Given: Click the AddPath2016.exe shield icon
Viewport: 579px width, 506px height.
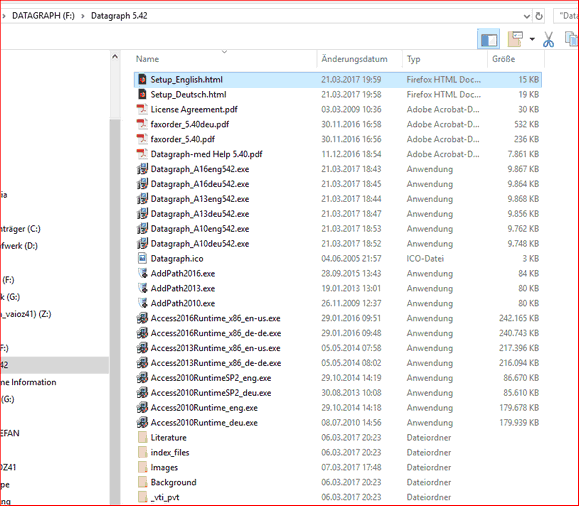Looking at the screenshot, I should (x=142, y=273).
